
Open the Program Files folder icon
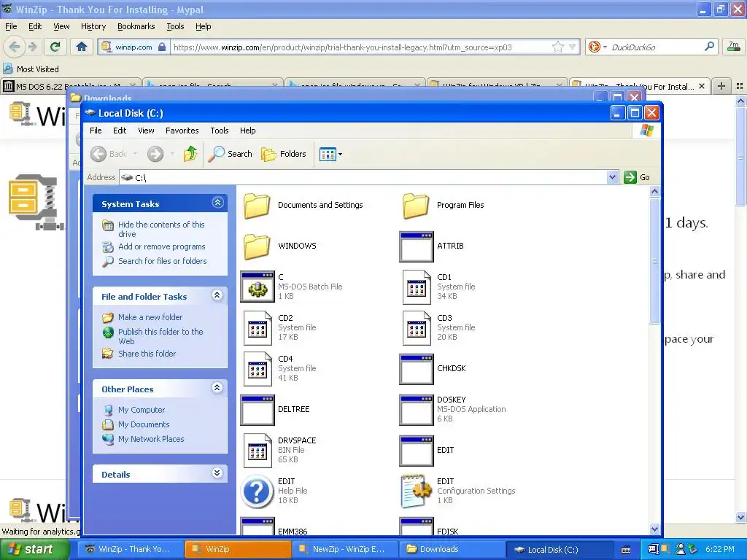tap(416, 206)
